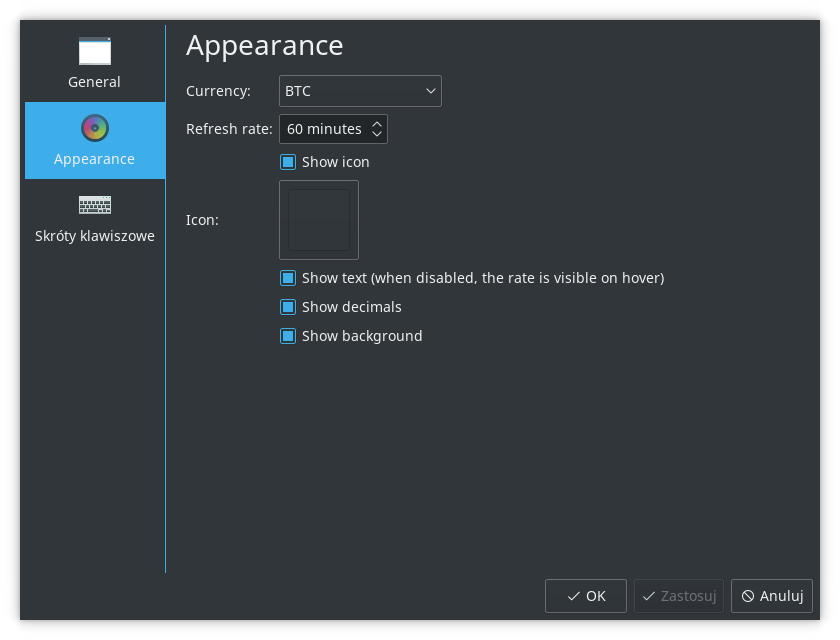Click the keyboard icon for Skróty klawiszowe

coord(95,205)
